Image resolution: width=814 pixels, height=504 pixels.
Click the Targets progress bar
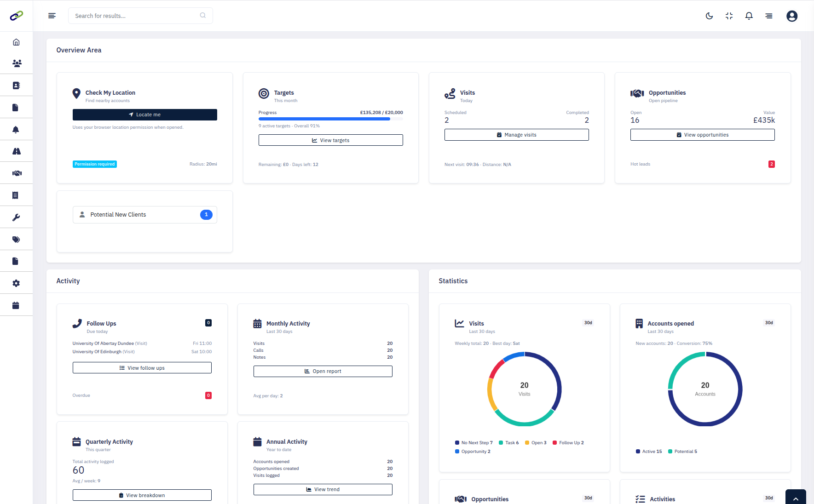click(331, 119)
